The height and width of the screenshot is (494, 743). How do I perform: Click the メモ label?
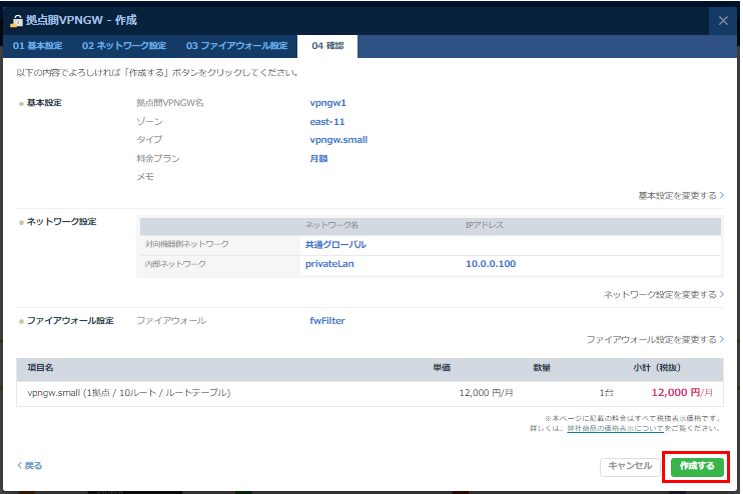(x=145, y=177)
